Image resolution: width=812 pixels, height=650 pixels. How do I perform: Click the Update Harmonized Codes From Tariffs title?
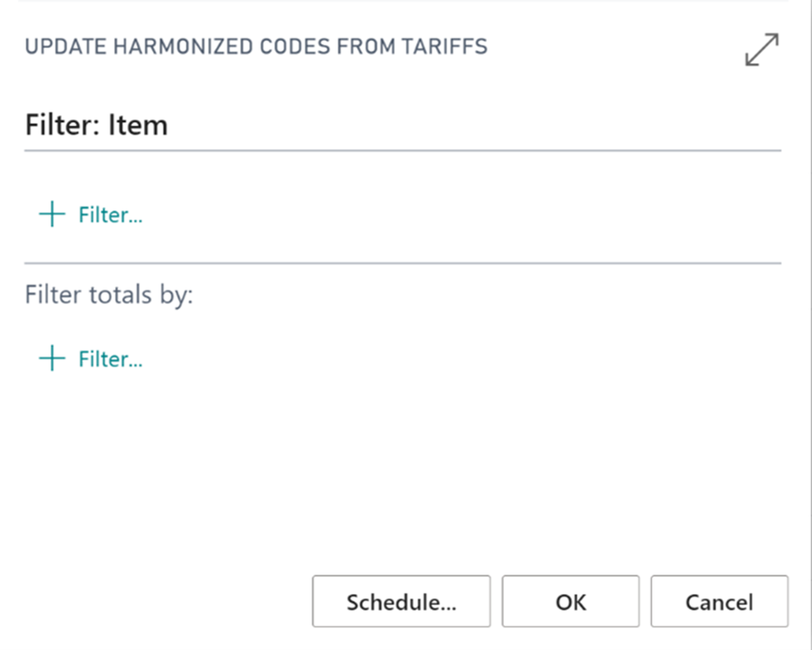[256, 47]
